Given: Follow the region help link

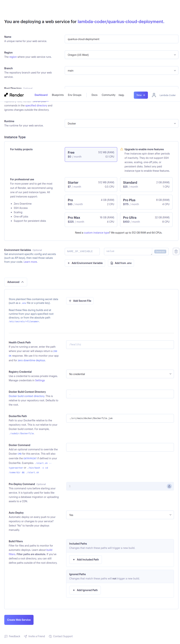Looking at the screenshot, I should [13, 57].
